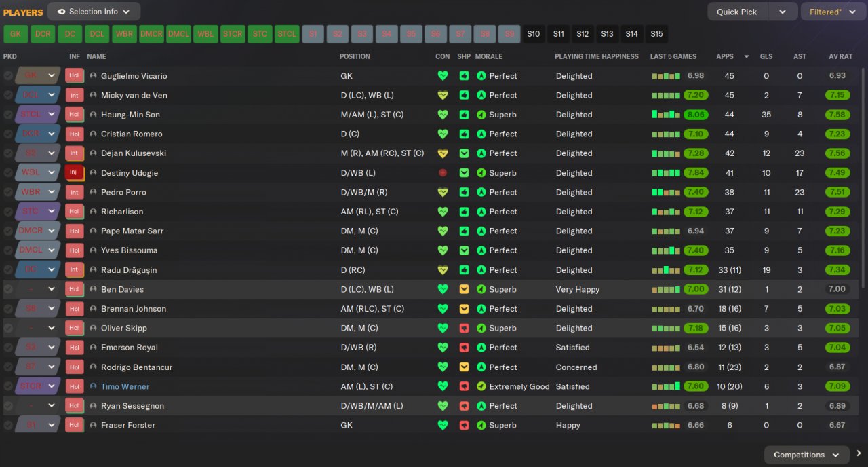Click Destiny Udogie's Inj status badge
Screen dimensions: 868x467
click(x=74, y=173)
